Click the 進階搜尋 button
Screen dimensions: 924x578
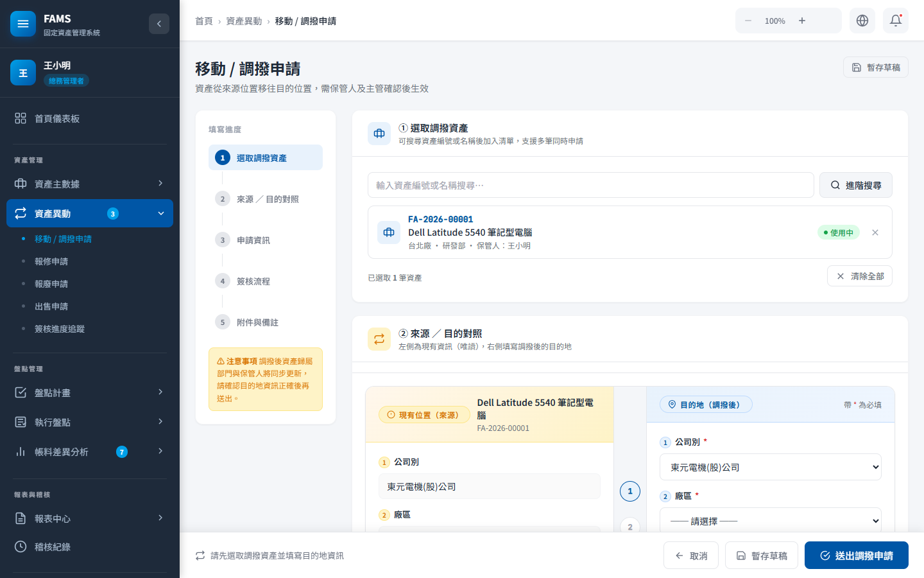[855, 185]
